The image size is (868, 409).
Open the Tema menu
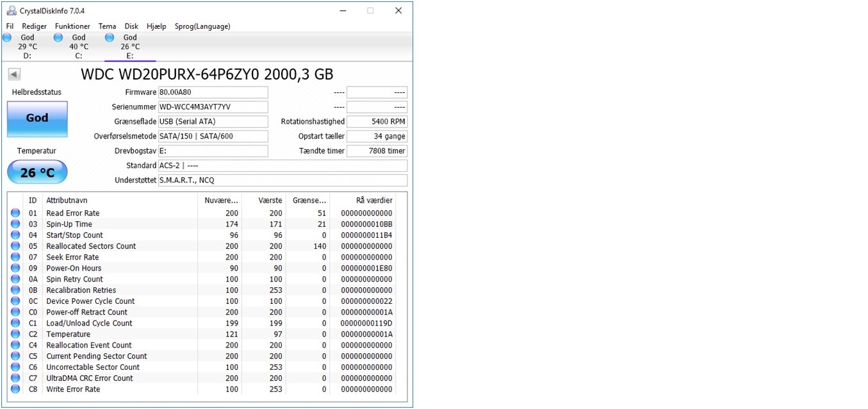[x=107, y=26]
